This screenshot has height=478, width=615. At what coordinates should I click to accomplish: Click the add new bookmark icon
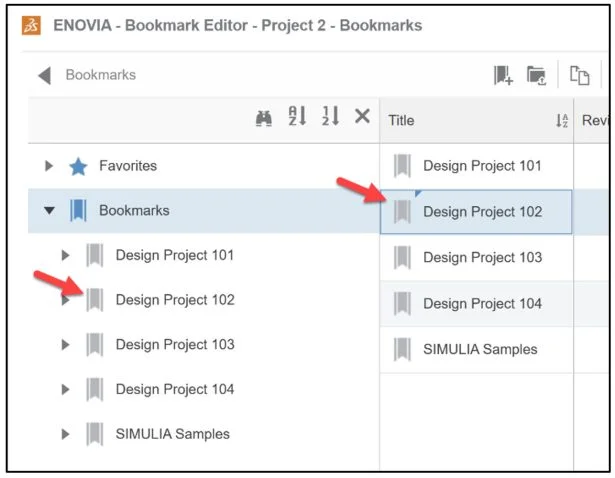coord(502,75)
